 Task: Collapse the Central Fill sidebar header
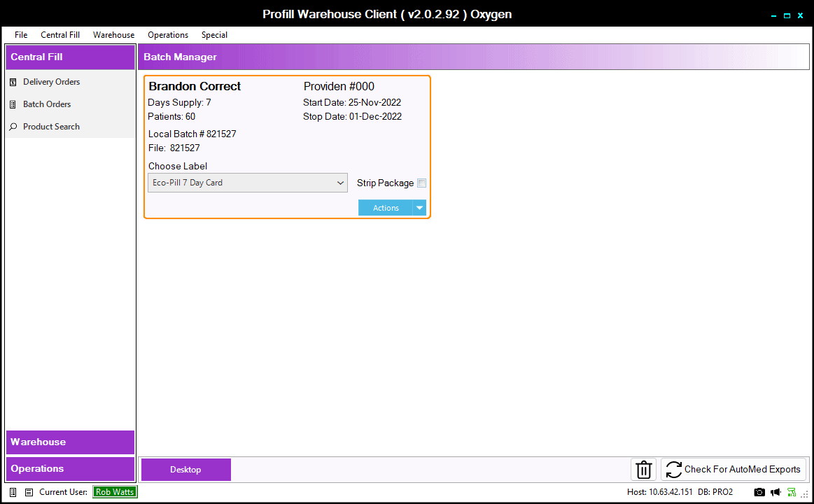click(70, 57)
